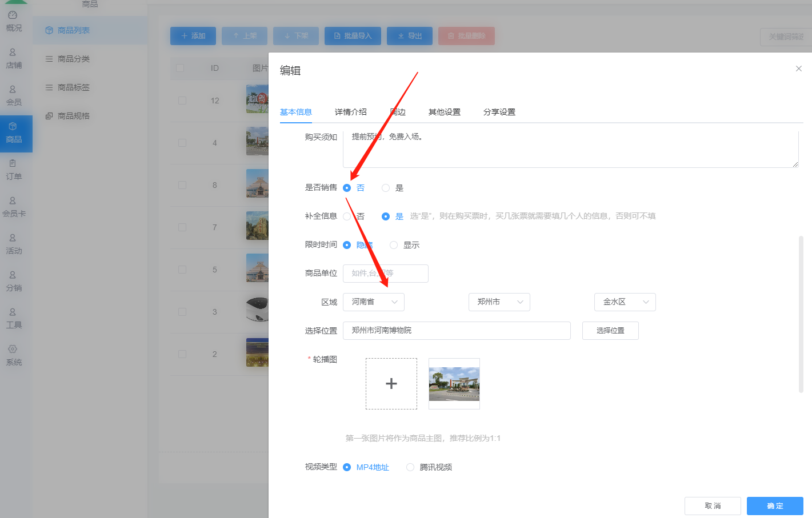Click the 下架 delist product button
Screen dimensions: 812x518
click(296, 36)
